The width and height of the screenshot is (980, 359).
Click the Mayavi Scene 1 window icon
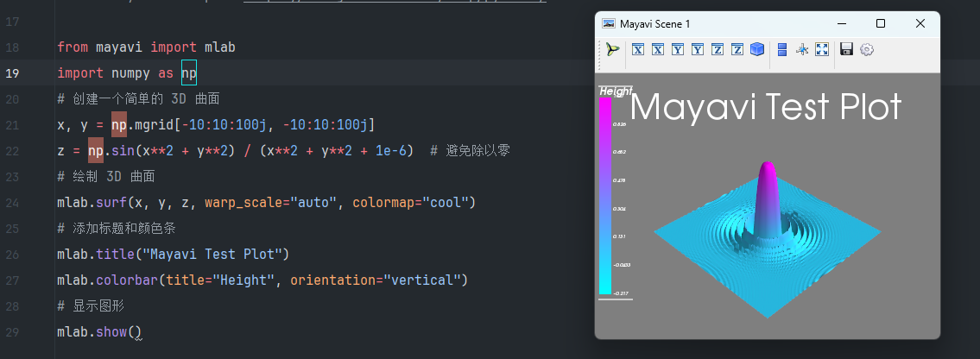[608, 23]
